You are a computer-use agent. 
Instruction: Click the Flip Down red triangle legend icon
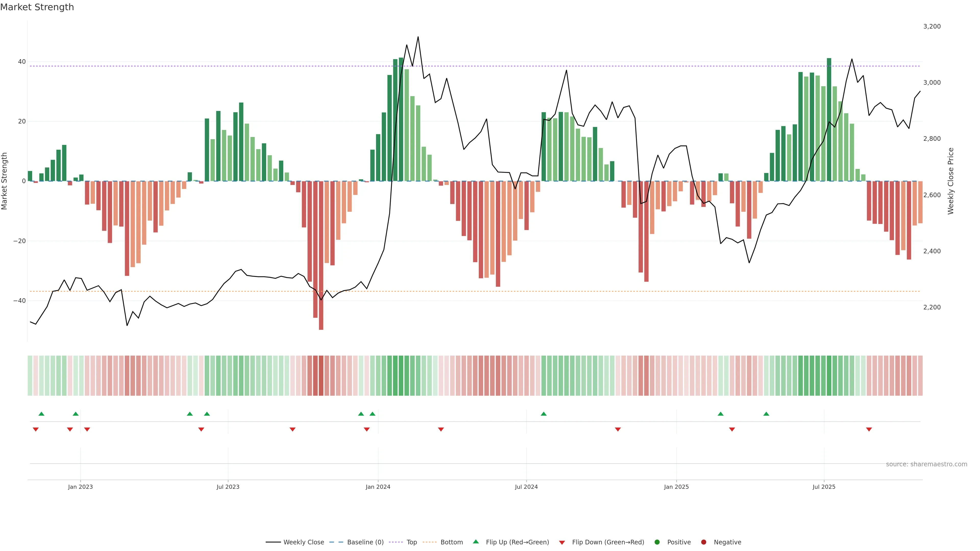(562, 543)
